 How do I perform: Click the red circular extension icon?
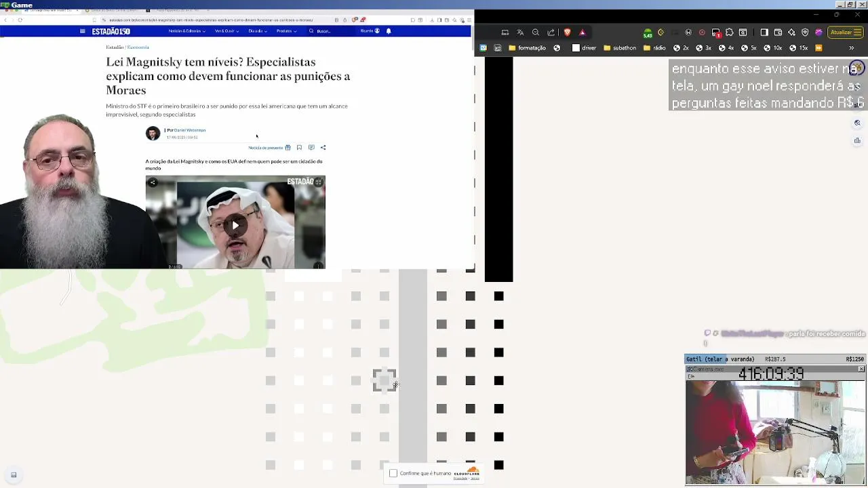click(702, 32)
